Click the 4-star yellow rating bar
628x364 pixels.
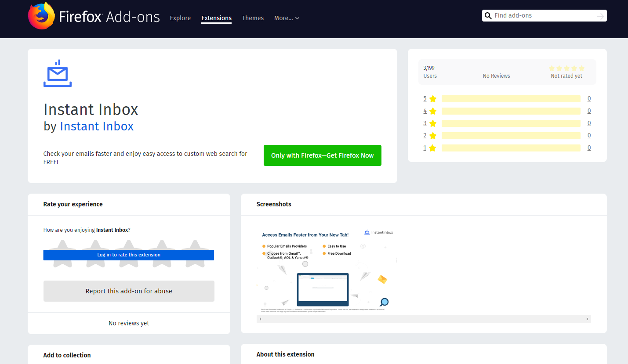click(x=511, y=111)
